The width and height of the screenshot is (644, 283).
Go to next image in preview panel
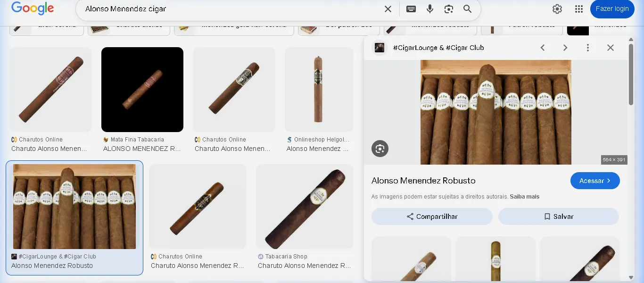[x=565, y=48]
